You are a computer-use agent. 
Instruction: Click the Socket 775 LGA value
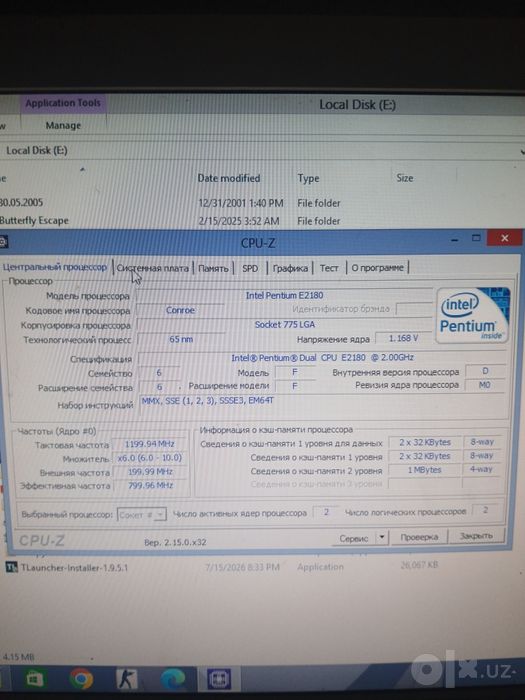pos(284,325)
